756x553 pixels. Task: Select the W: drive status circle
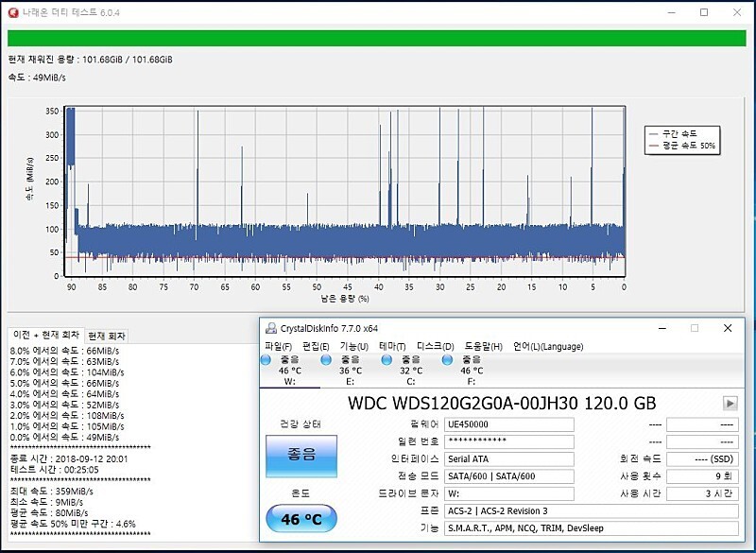(266, 359)
